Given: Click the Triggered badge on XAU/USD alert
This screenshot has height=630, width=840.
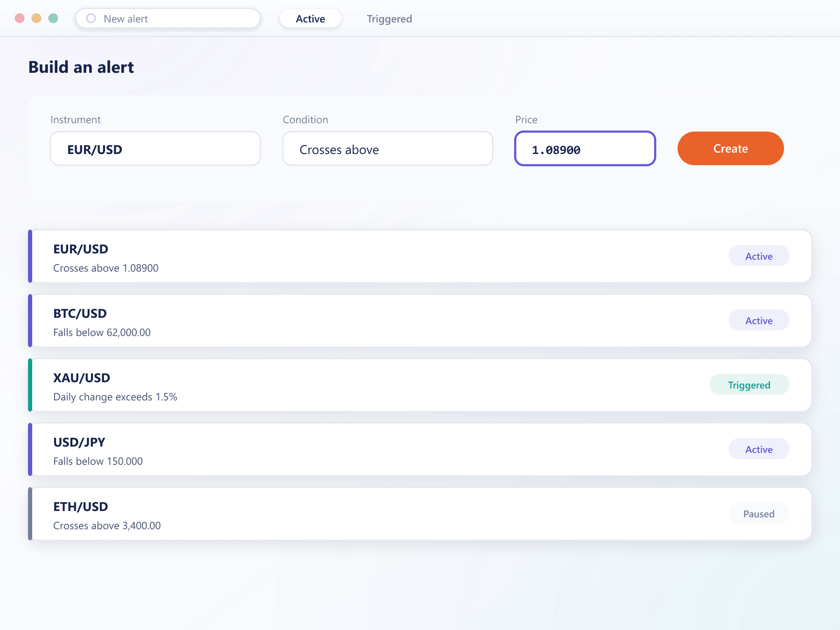Looking at the screenshot, I should (749, 385).
